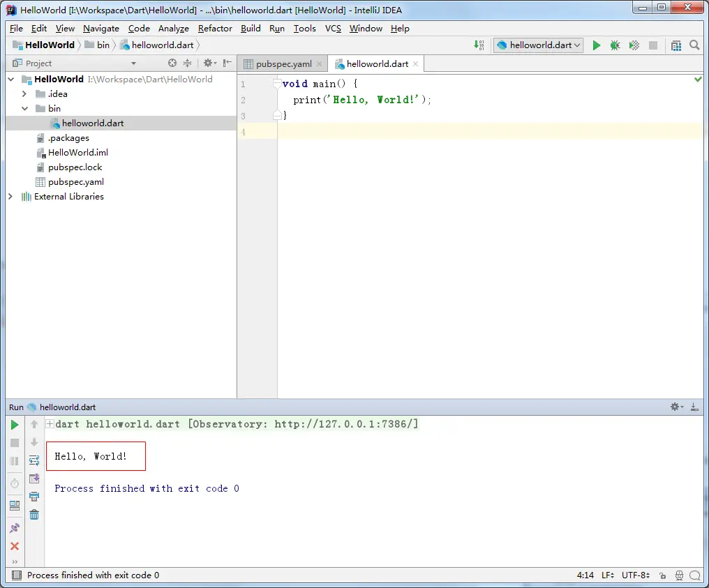Start debugging with the bug icon

click(x=615, y=45)
